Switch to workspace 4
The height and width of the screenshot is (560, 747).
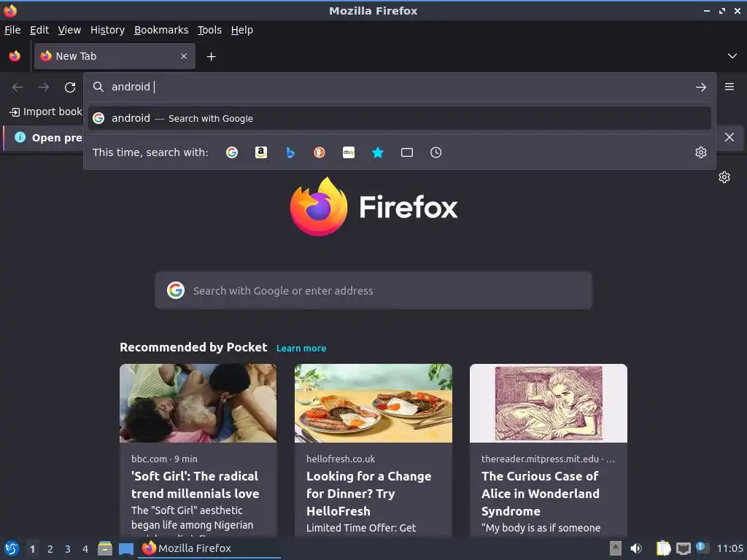pyautogui.click(x=85, y=549)
